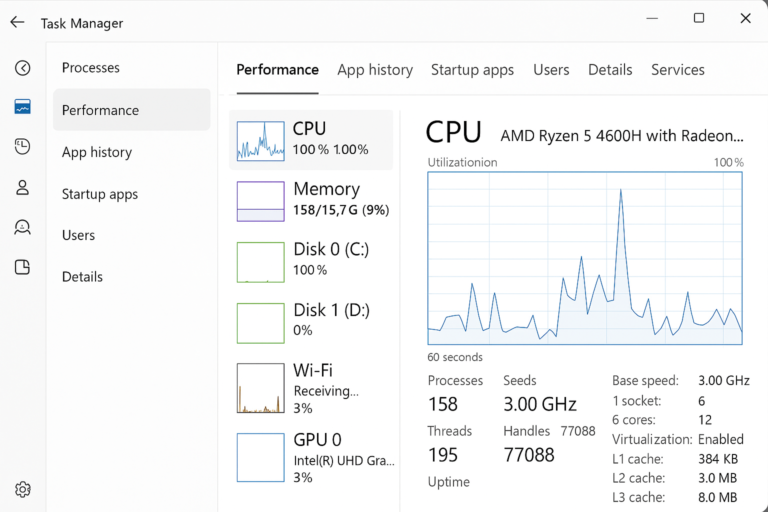Open Settings gear icon at bottom left
Viewport: 768px width, 512px height.
[22, 489]
